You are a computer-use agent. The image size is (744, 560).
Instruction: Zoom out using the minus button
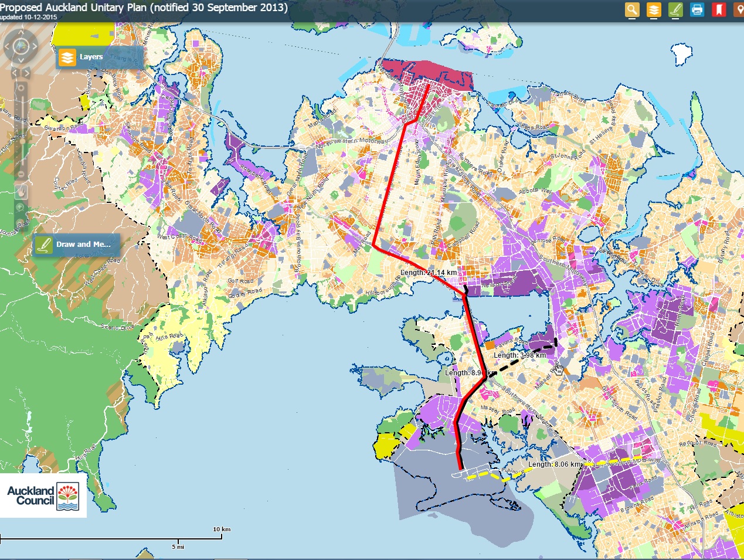[x=21, y=174]
